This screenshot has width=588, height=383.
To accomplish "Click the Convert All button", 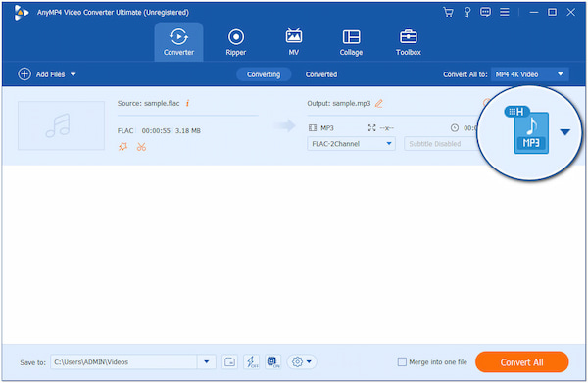I will click(522, 362).
